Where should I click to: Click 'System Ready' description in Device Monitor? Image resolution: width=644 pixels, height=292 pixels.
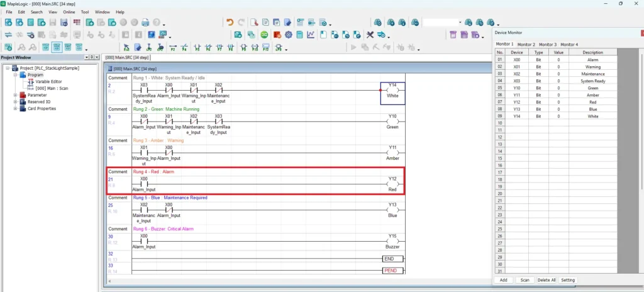pyautogui.click(x=593, y=81)
